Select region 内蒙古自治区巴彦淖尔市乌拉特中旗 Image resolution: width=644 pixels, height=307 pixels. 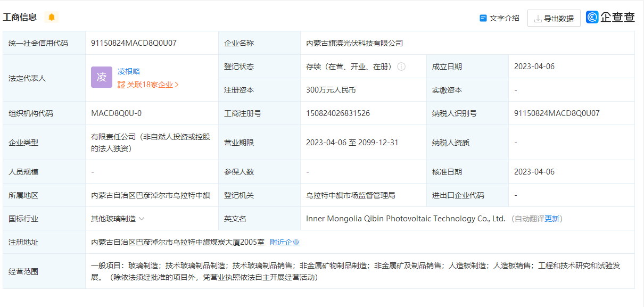coord(151,195)
